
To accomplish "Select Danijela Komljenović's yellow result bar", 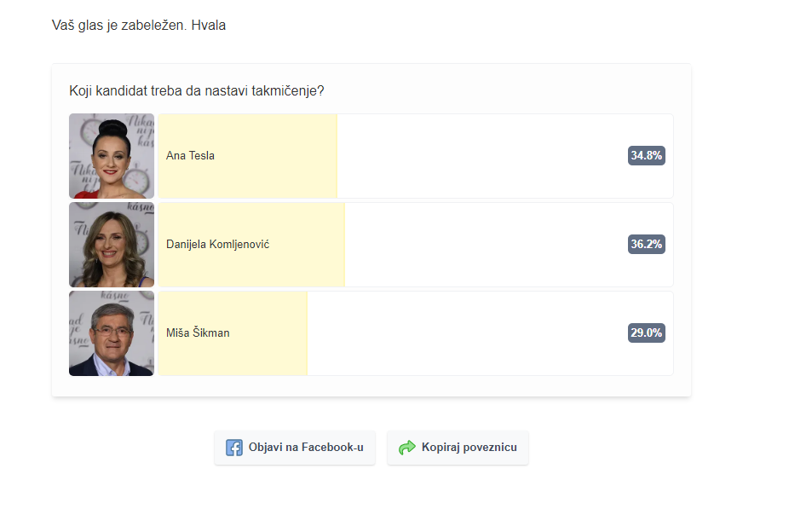I will pos(251,245).
